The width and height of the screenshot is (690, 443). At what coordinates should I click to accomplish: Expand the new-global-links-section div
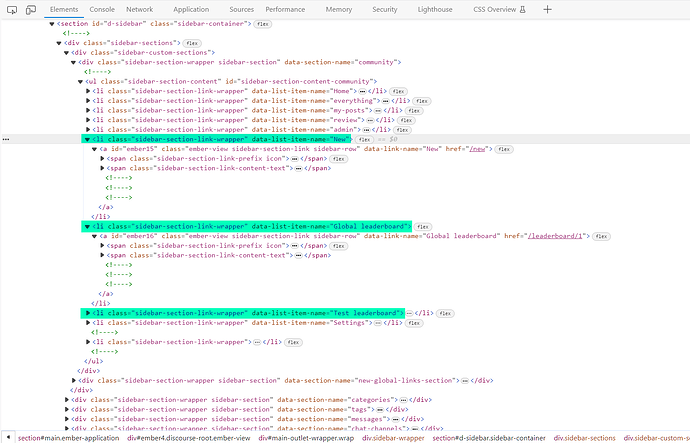tap(74, 381)
